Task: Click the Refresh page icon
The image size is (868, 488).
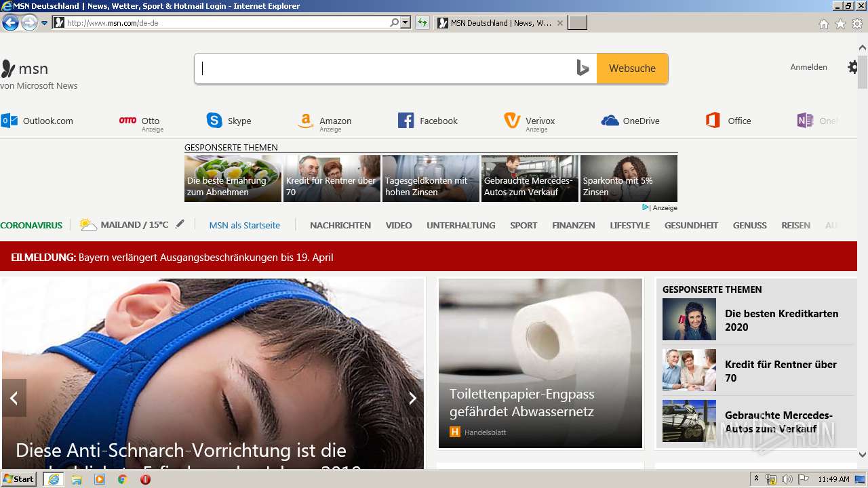Action: point(422,23)
